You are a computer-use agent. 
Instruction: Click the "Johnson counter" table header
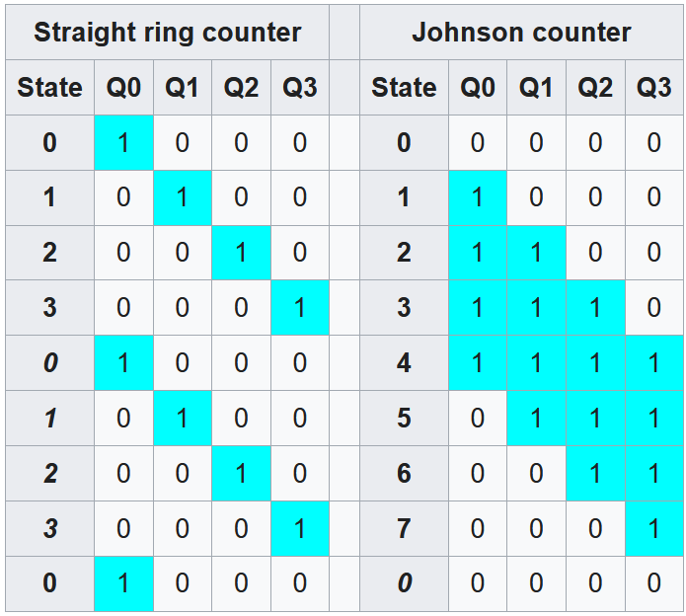click(521, 33)
